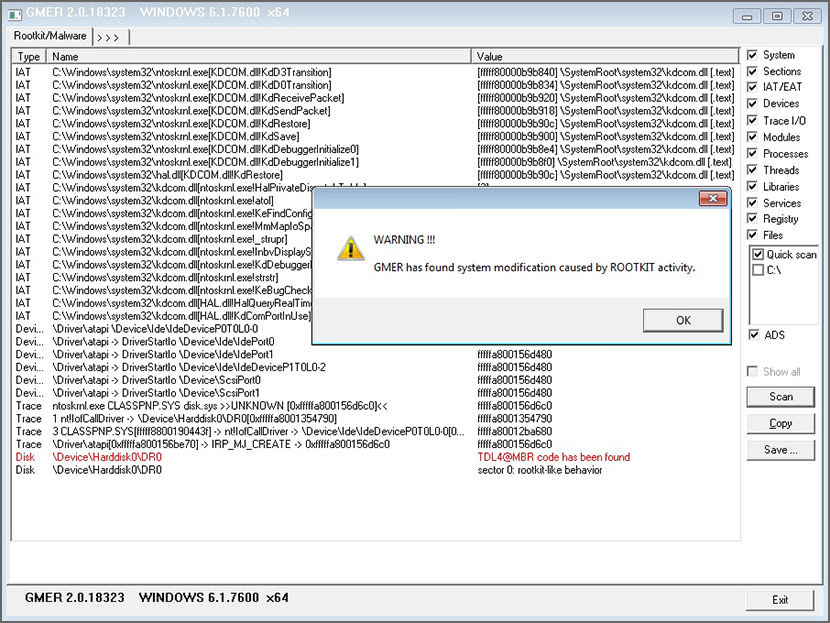The width and height of the screenshot is (830, 623).
Task: Select the KdSendPacket IAT row
Action: pos(375,111)
